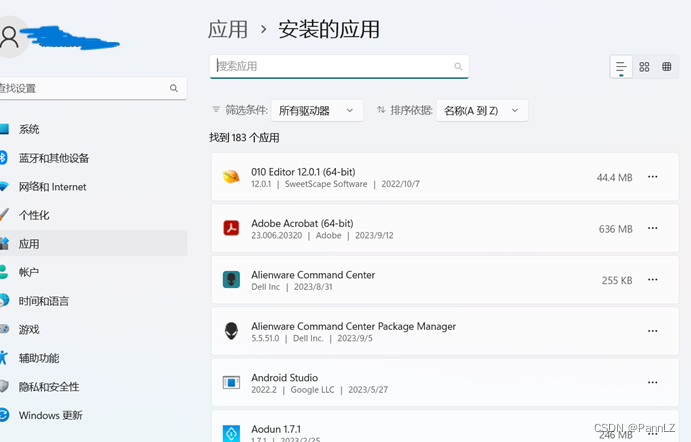The height and width of the screenshot is (442, 691).
Task: Click the search icon in 搜索应用 field
Action: pyautogui.click(x=458, y=67)
